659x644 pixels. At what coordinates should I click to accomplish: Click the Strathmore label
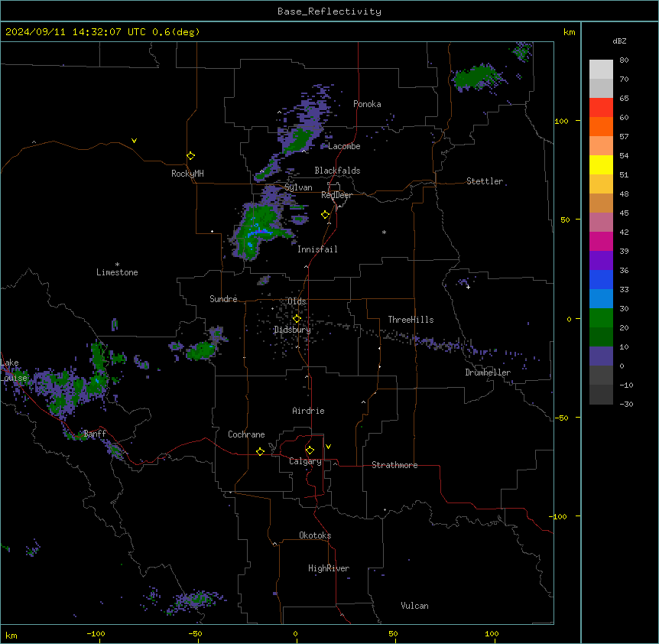[394, 465]
